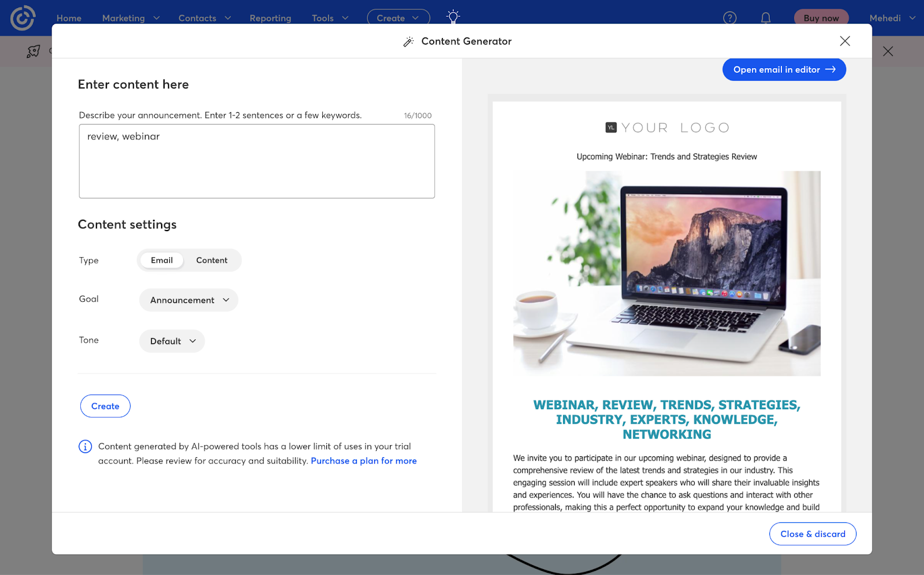
Task: Open the Goal dropdown showing Announcement
Action: pyautogui.click(x=189, y=300)
